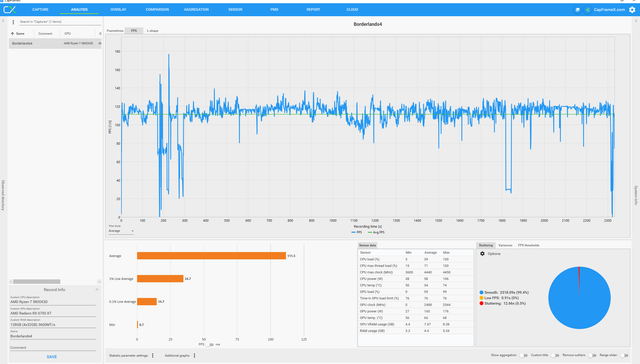Toggle Show aggregation switch
The height and width of the screenshot is (364, 640).
pyautogui.click(x=523, y=355)
